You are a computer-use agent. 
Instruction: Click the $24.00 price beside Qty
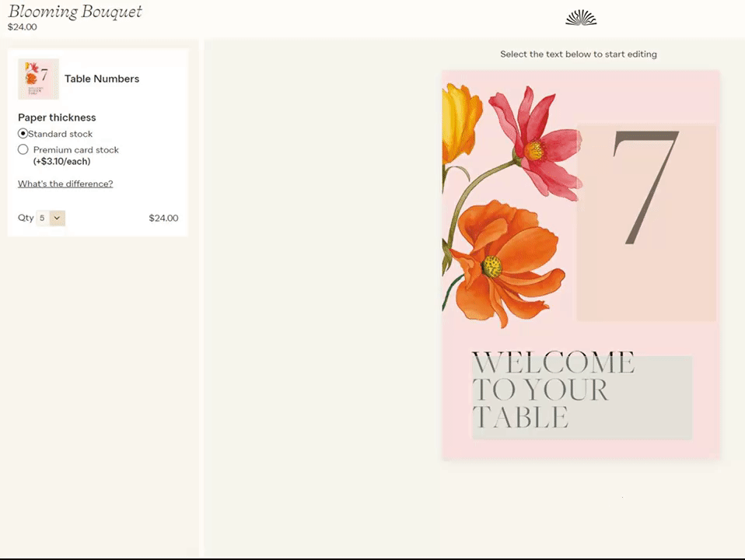(x=163, y=218)
